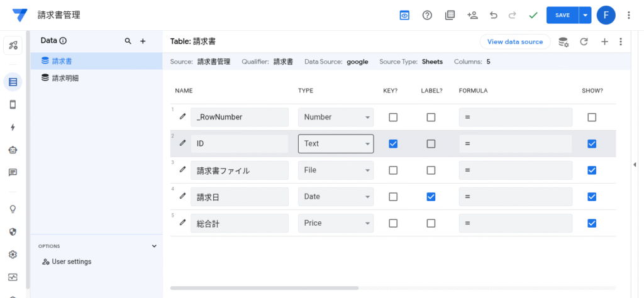Viewport: 644px width, 298px height.
Task: Open the Actions lightning bolt icon
Action: point(13,127)
